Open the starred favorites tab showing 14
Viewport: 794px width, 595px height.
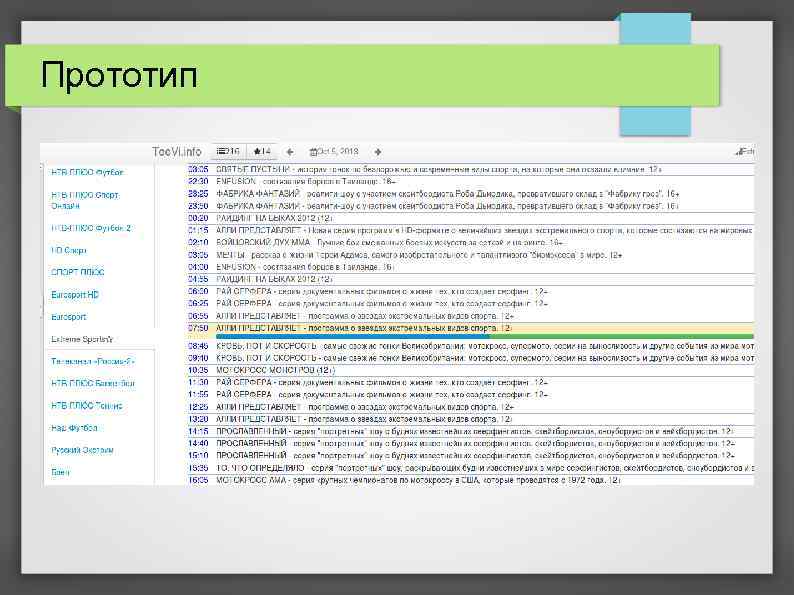262,151
